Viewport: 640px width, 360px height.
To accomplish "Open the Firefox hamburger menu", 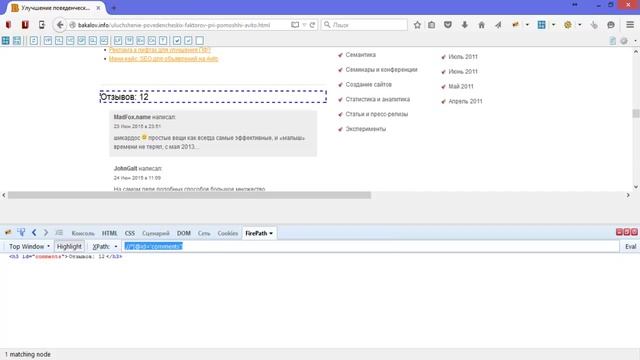I will (630, 25).
